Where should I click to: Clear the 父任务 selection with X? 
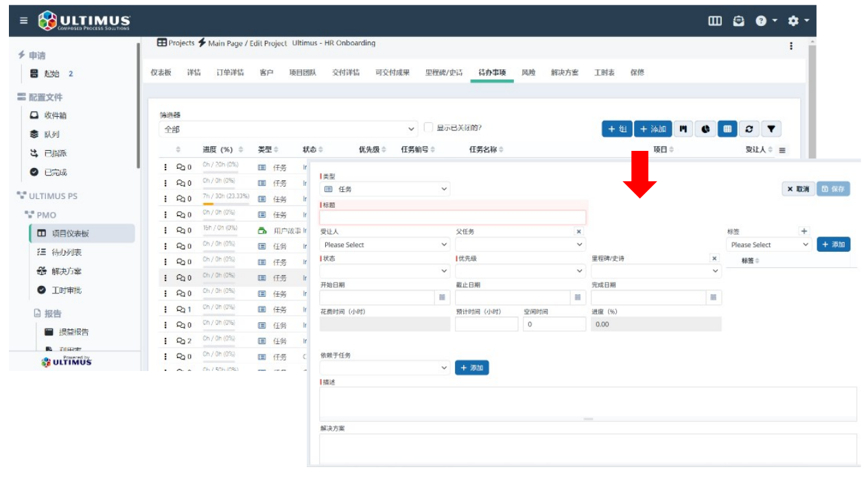pos(578,232)
